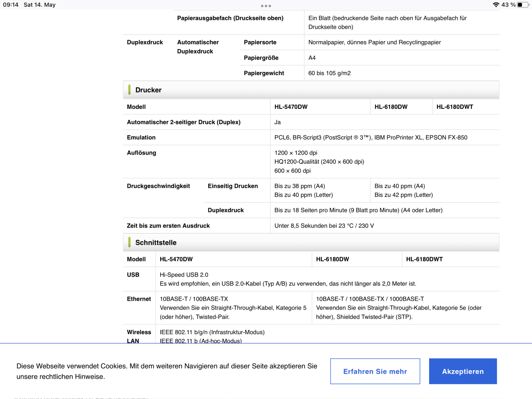
Task: Click the 1200 × 1200 dpi resolution text
Action: (x=296, y=153)
